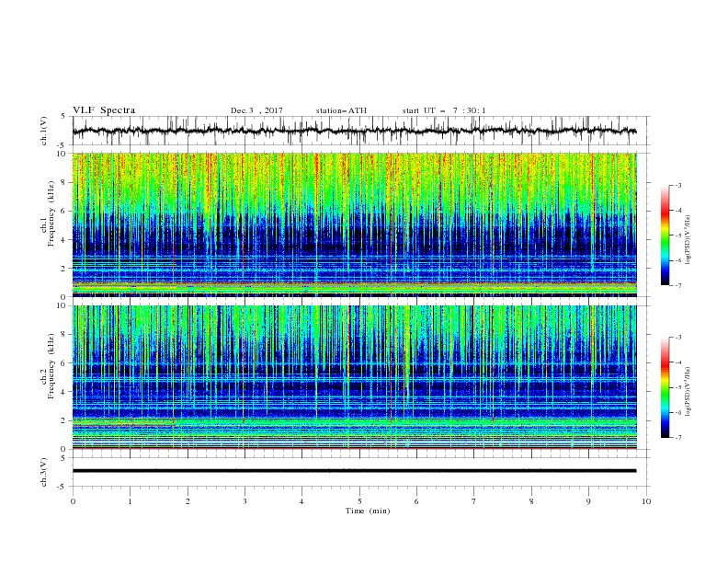Image resolution: width=728 pixels, height=563 pixels.
Task: Click the ch.1 frequency tick label 8
Action: [64, 182]
